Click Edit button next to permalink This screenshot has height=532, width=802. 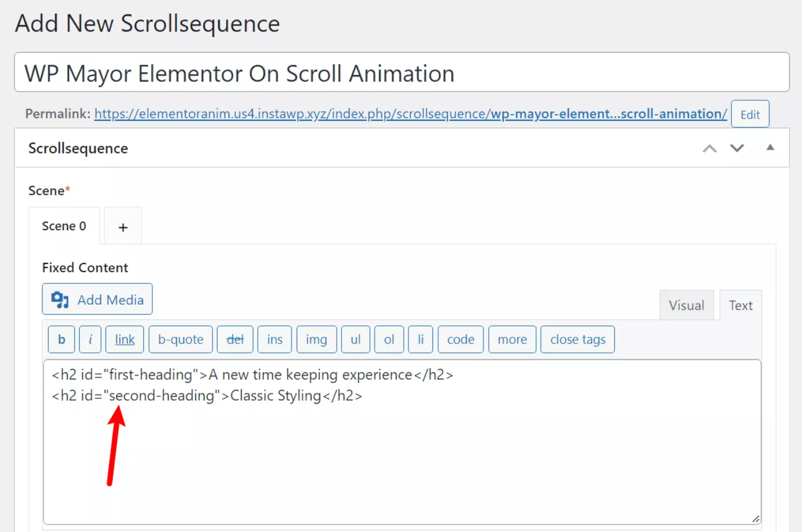click(x=750, y=114)
